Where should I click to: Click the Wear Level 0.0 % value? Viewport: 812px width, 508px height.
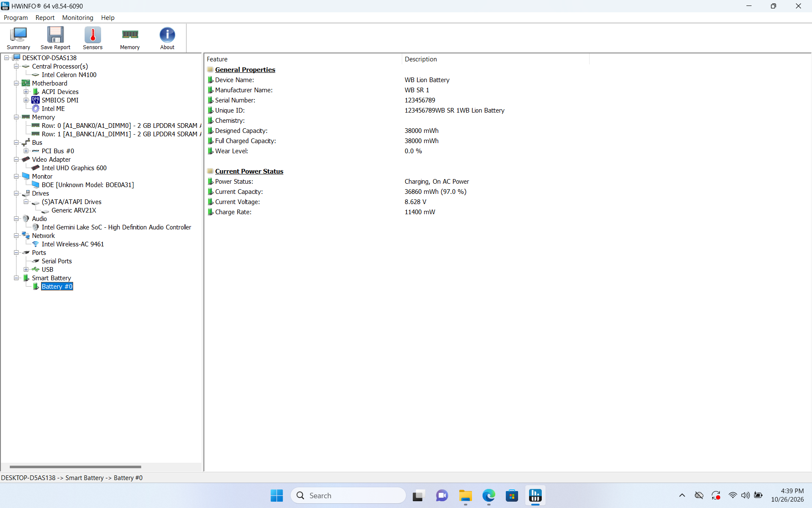413,151
